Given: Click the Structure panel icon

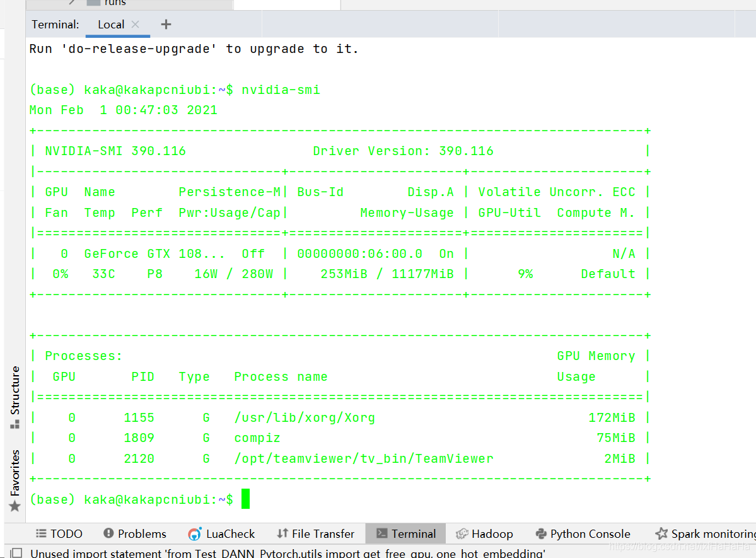Looking at the screenshot, I should pyautogui.click(x=15, y=424).
